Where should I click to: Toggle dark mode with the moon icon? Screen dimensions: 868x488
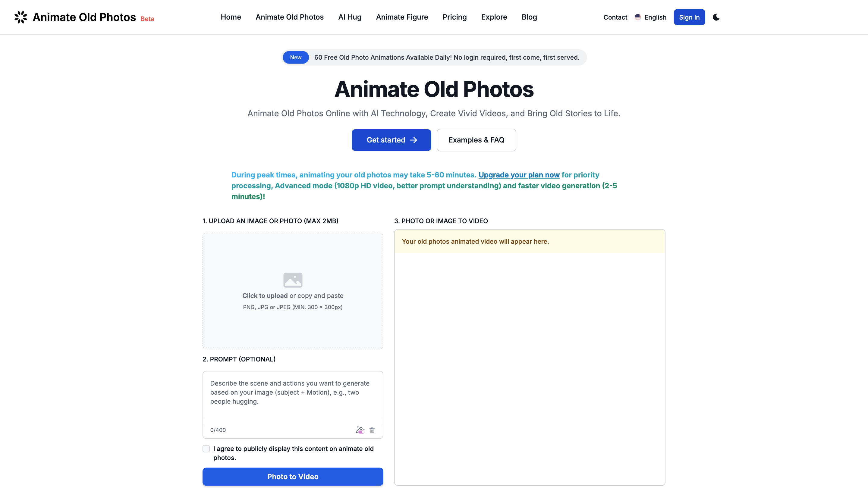(716, 17)
